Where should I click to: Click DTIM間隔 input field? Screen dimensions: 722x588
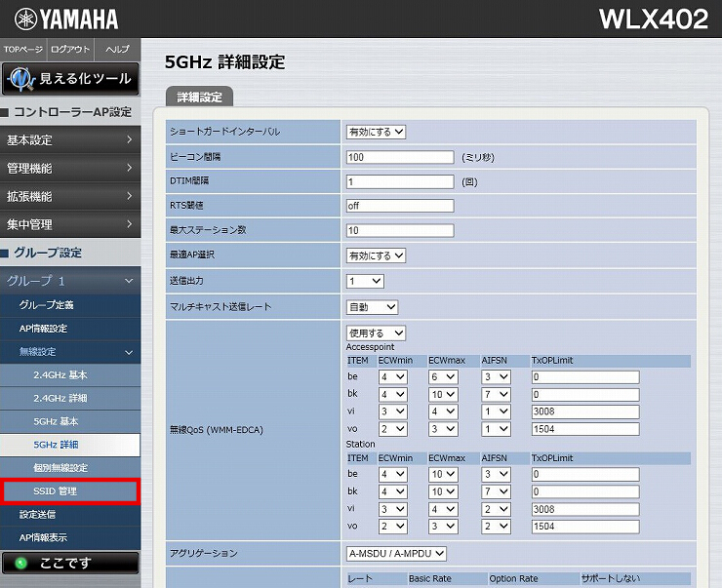(x=400, y=181)
